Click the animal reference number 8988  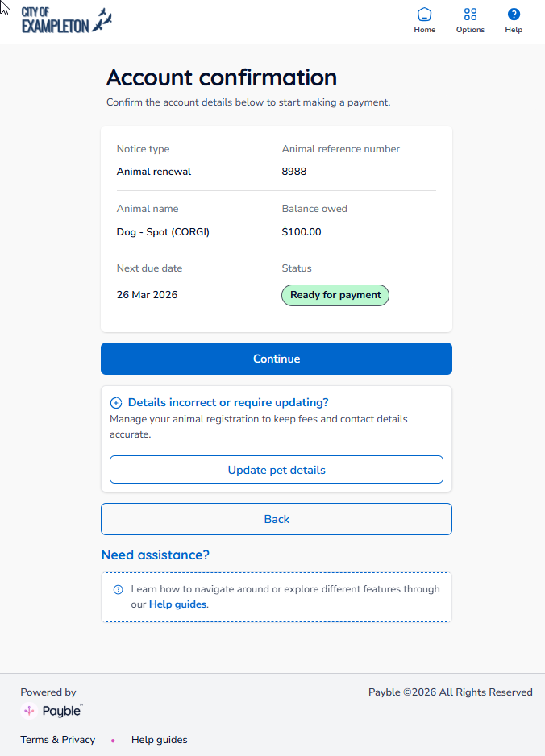point(294,172)
